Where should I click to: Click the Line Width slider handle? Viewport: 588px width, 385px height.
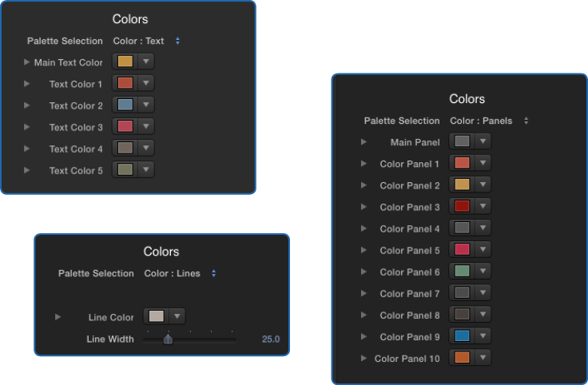pos(168,339)
